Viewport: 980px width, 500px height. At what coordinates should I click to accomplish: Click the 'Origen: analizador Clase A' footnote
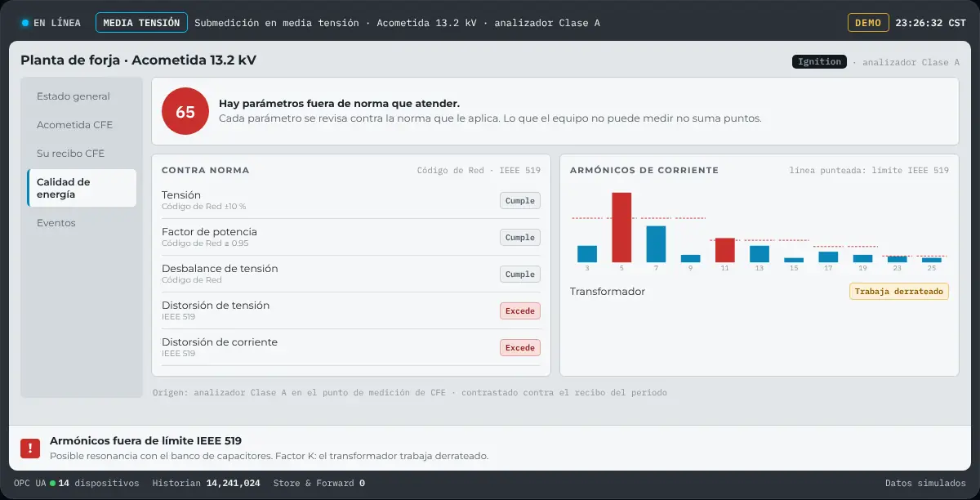410,393
